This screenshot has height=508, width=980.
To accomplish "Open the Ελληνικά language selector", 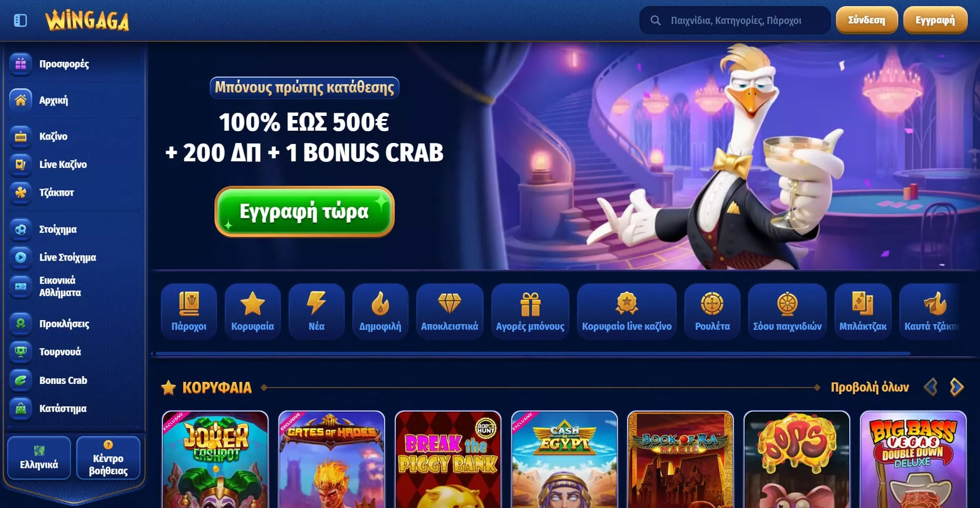I will (39, 457).
